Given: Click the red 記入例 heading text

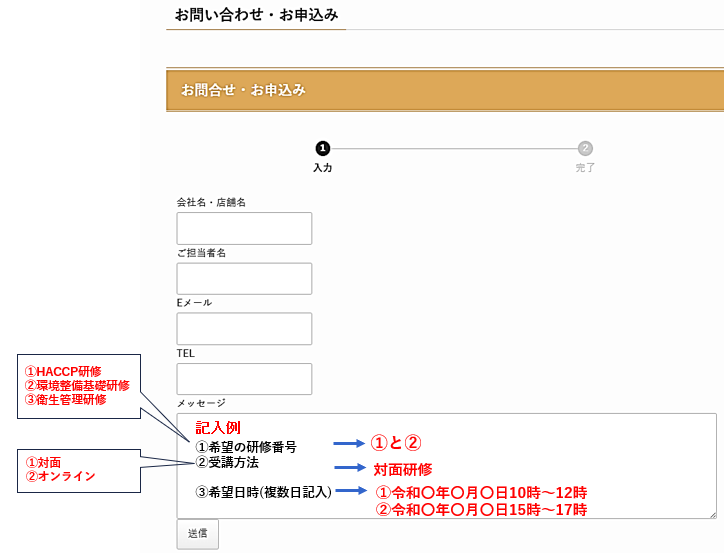Looking at the screenshot, I should (x=218, y=427).
